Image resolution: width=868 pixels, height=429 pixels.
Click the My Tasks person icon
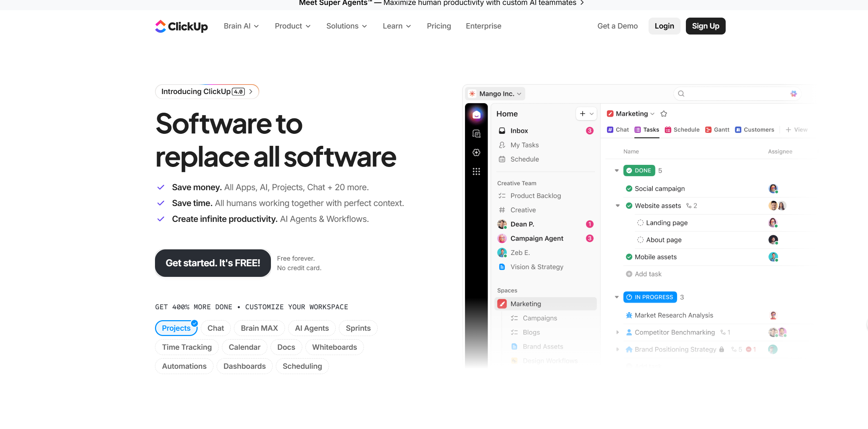pyautogui.click(x=502, y=145)
